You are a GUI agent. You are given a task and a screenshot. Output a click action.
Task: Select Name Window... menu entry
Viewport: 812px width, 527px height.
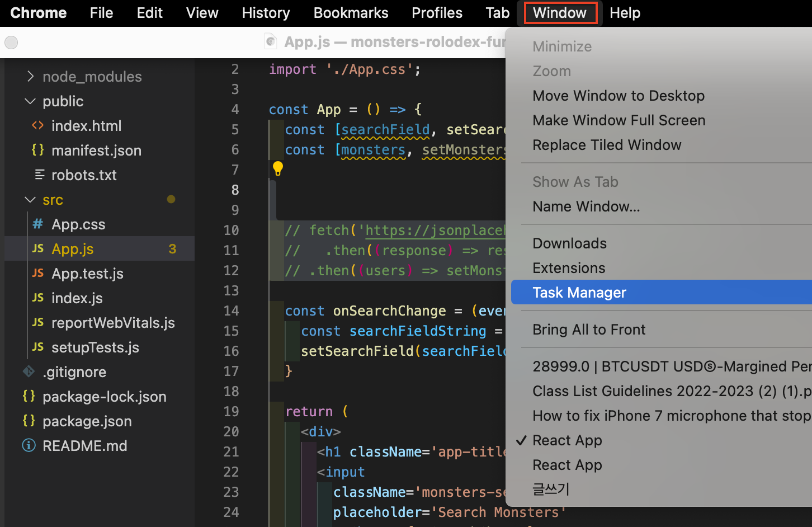pyautogui.click(x=586, y=206)
